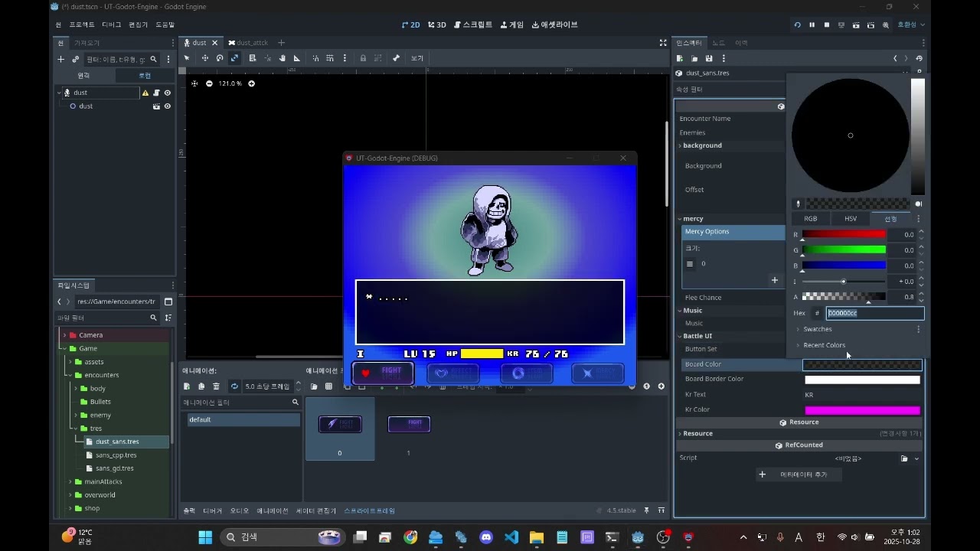Load resource with Inspector folder icon

pos(694,58)
